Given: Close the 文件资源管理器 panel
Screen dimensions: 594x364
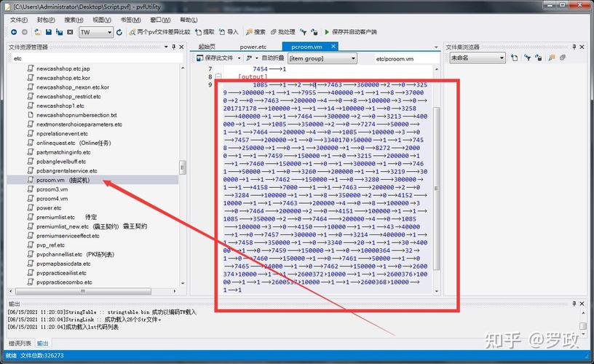Looking at the screenshot, I should [x=181, y=47].
